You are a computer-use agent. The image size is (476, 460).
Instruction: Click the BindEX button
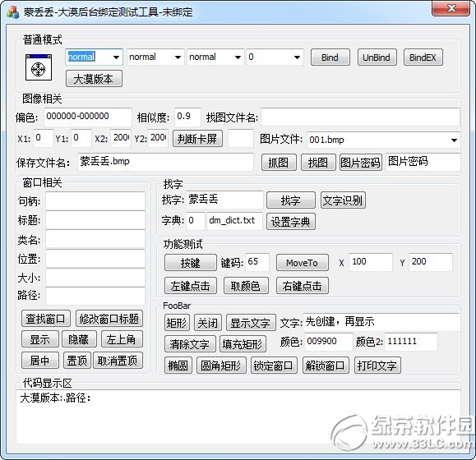click(x=423, y=57)
